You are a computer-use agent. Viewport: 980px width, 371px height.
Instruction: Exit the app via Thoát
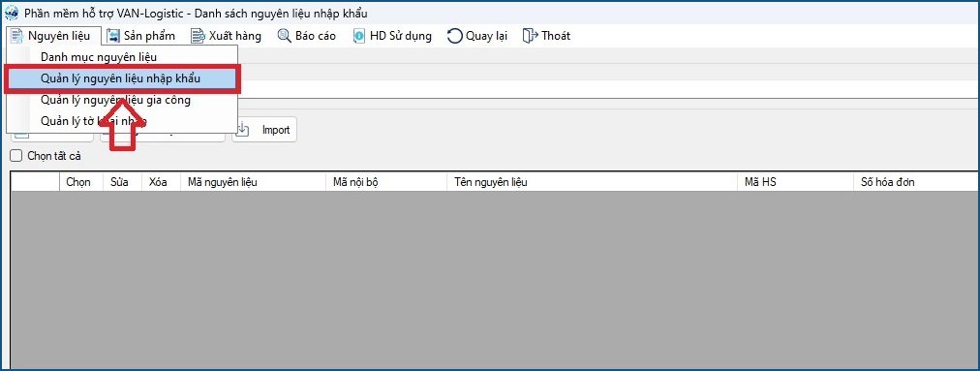pyautogui.click(x=547, y=36)
